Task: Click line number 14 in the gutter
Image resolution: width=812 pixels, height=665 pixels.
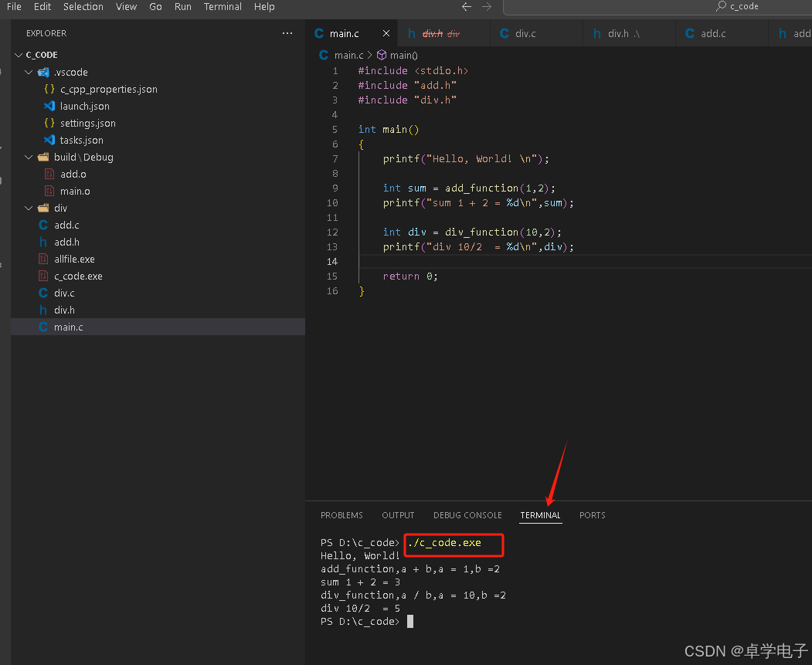Action: pyautogui.click(x=332, y=262)
